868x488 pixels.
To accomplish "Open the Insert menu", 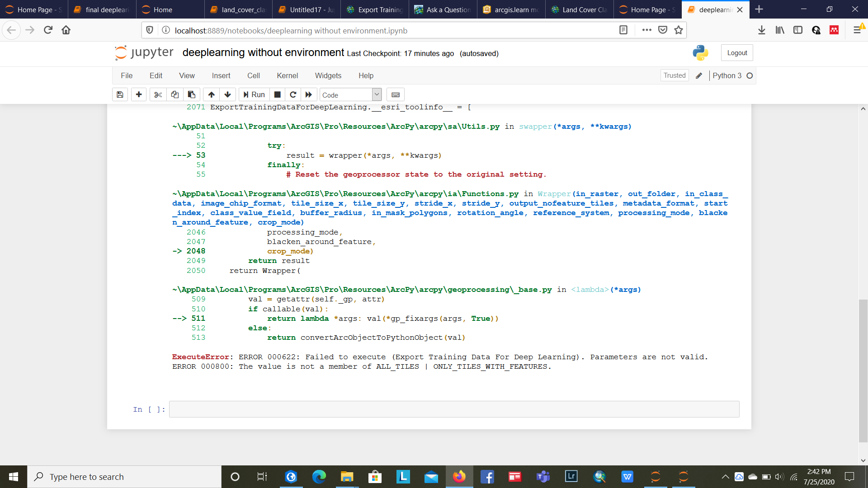I will [x=221, y=75].
